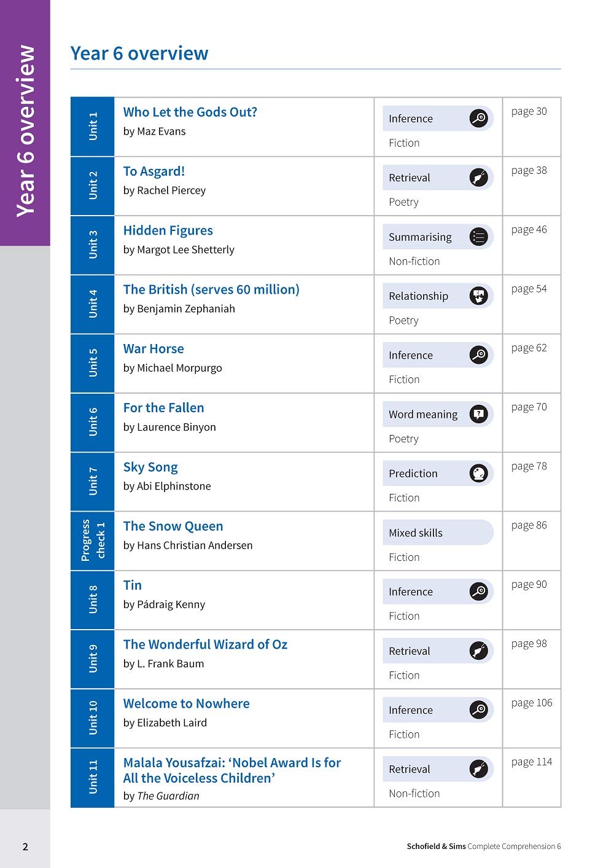Click the Prediction crystal ball icon for Sky Song
Screen dimensions: 614x868
479,473
